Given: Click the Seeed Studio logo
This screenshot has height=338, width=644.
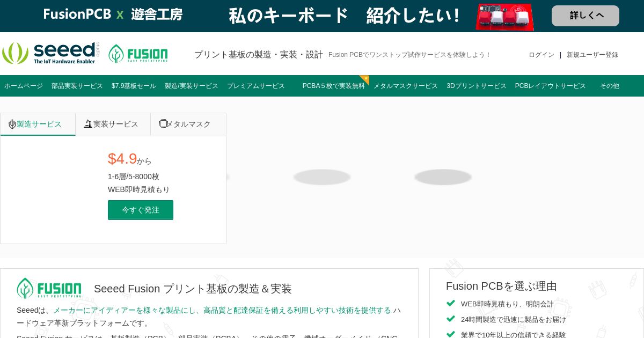Looking at the screenshot, I should 51,53.
